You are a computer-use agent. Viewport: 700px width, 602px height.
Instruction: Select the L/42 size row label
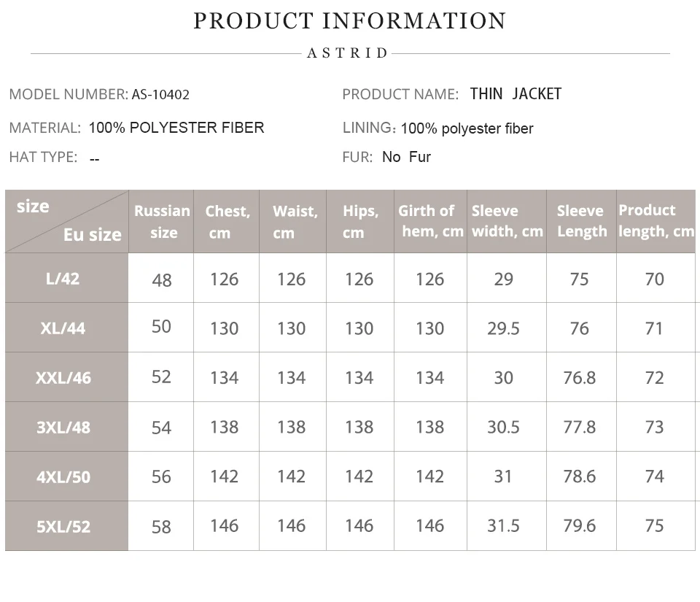click(63, 278)
